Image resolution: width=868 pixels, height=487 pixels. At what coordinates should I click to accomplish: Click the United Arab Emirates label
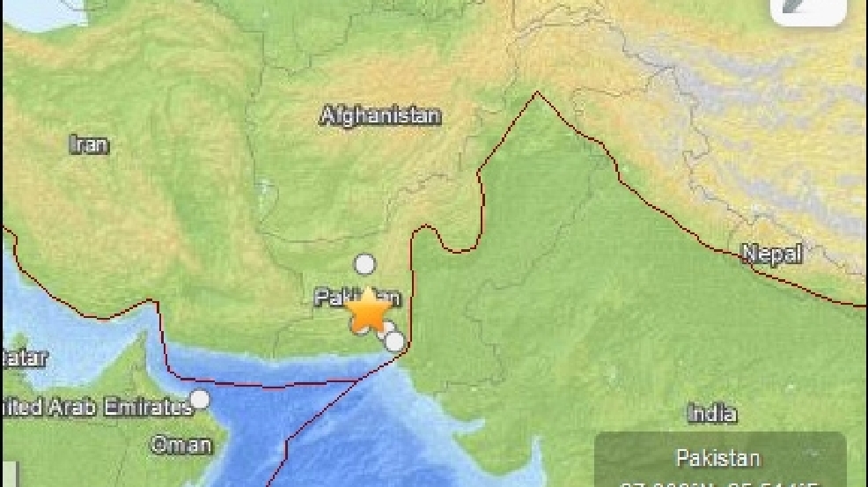pyautogui.click(x=98, y=407)
